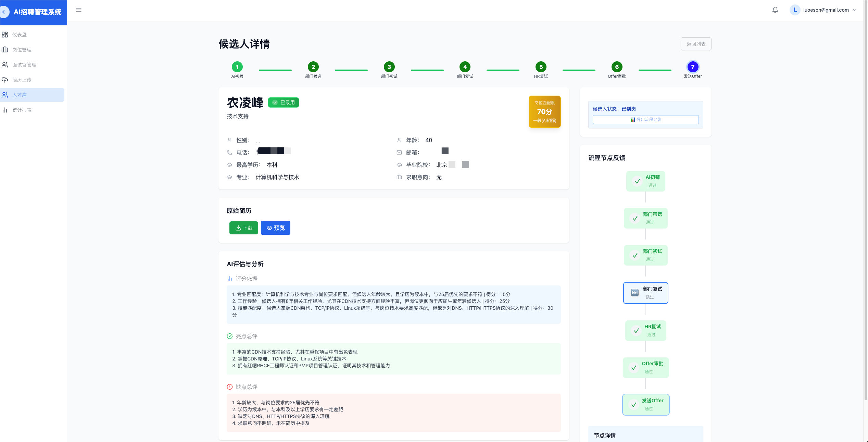Screen dimensions: 868x442
Task: Expand the luoeson@gmail.com account dropdown
Action: 855,10
